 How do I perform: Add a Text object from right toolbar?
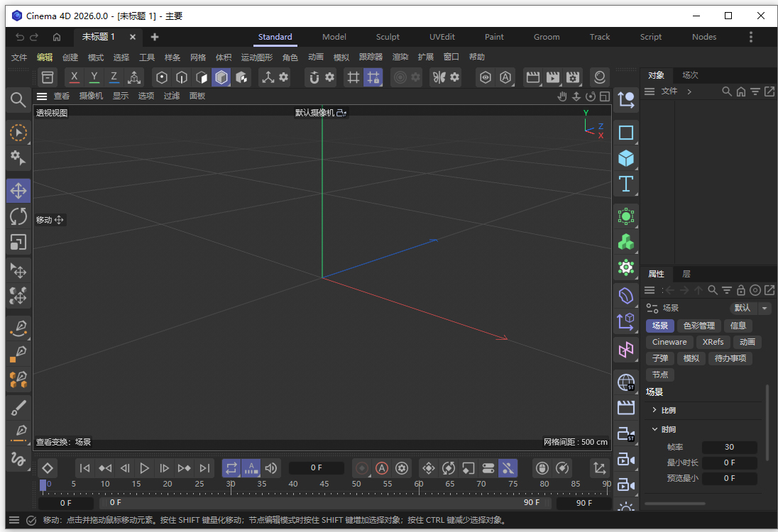coord(625,184)
